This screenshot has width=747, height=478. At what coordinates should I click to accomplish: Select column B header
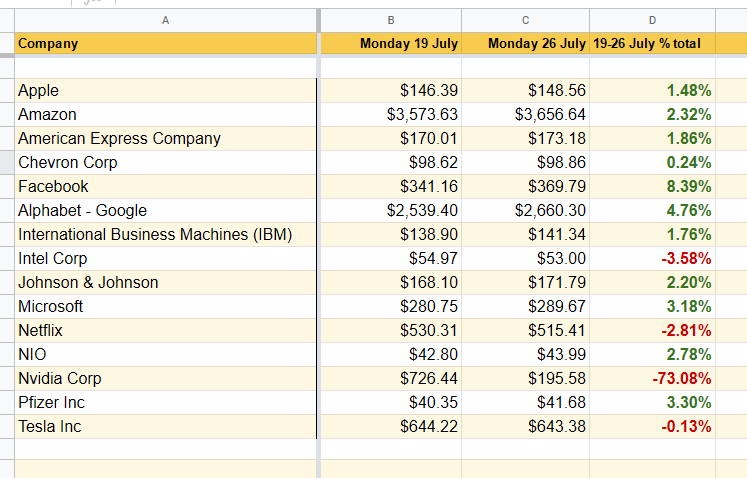[x=390, y=20]
